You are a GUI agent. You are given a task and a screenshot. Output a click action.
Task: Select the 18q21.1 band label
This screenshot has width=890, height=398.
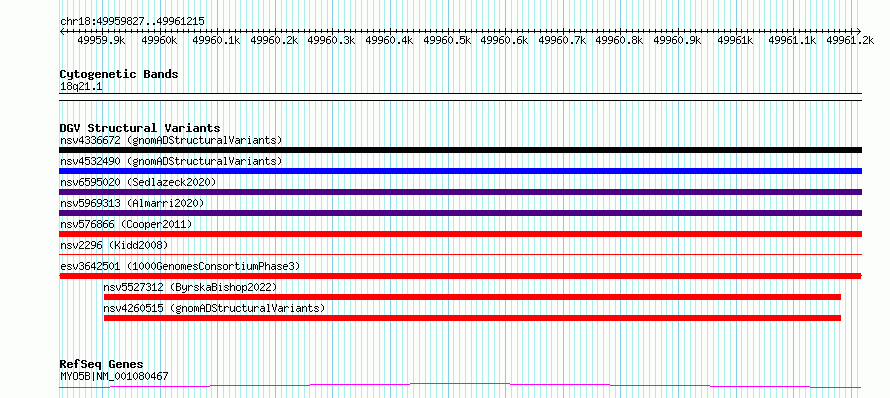[x=81, y=87]
